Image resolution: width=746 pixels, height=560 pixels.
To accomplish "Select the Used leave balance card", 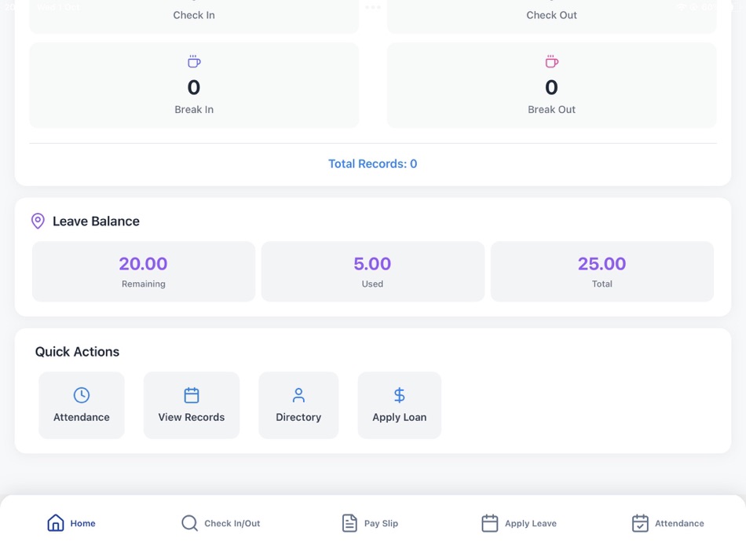I will (x=372, y=271).
